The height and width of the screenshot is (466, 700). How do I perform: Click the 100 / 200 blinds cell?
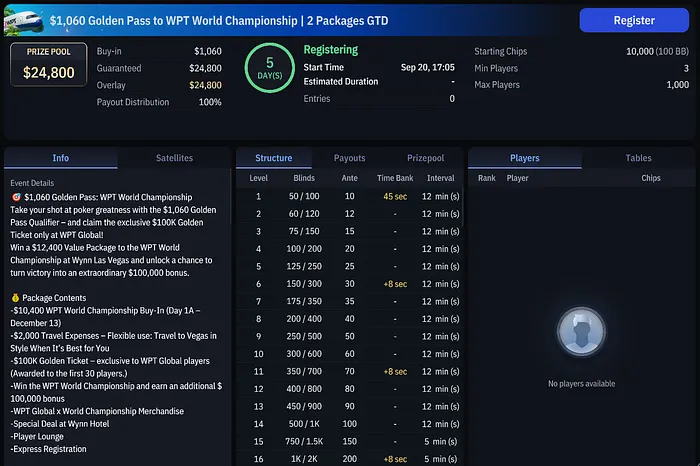click(304, 249)
